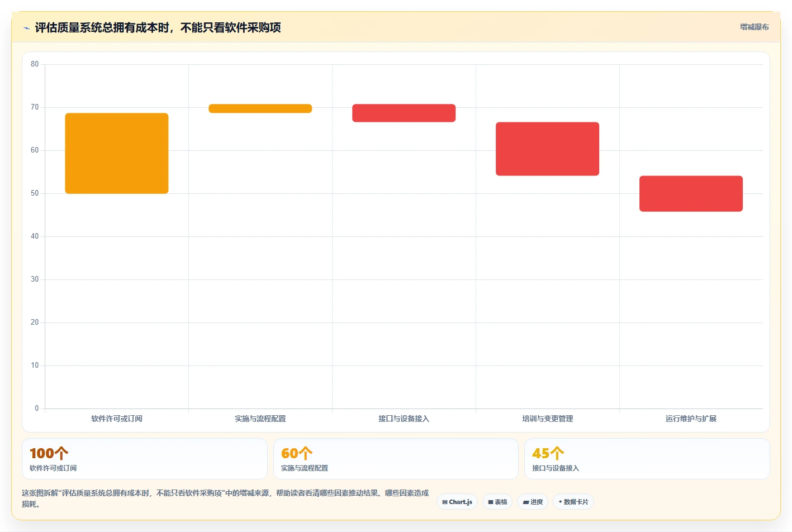Click the y-axis label 50
This screenshot has width=792, height=532.
[35, 193]
